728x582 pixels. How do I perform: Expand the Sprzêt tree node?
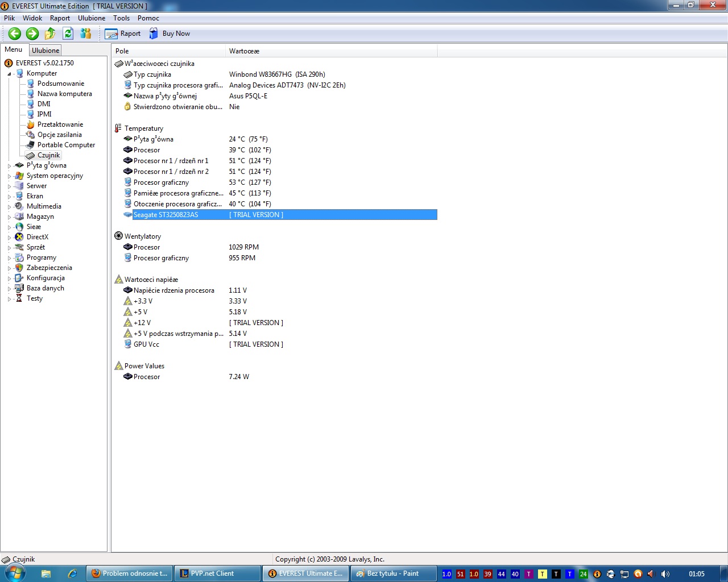(x=10, y=248)
